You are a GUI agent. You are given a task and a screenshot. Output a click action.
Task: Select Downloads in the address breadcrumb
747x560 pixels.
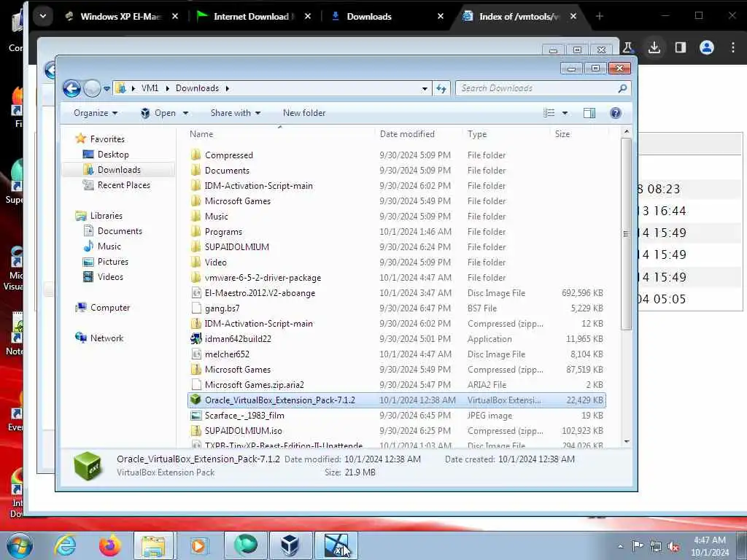[x=197, y=88]
